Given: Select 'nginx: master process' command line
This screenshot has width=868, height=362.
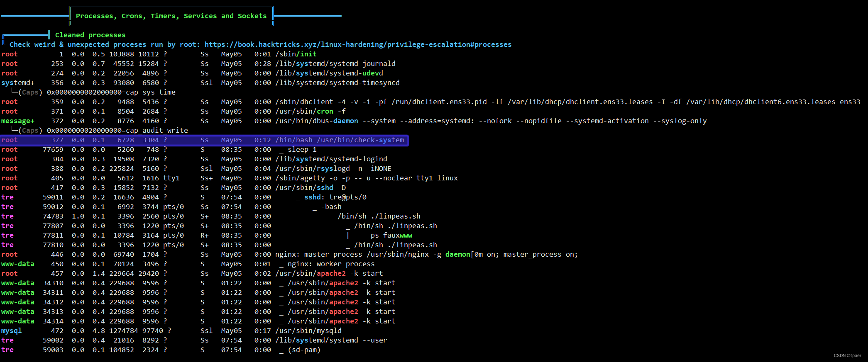Looking at the screenshot, I should 426,254.
